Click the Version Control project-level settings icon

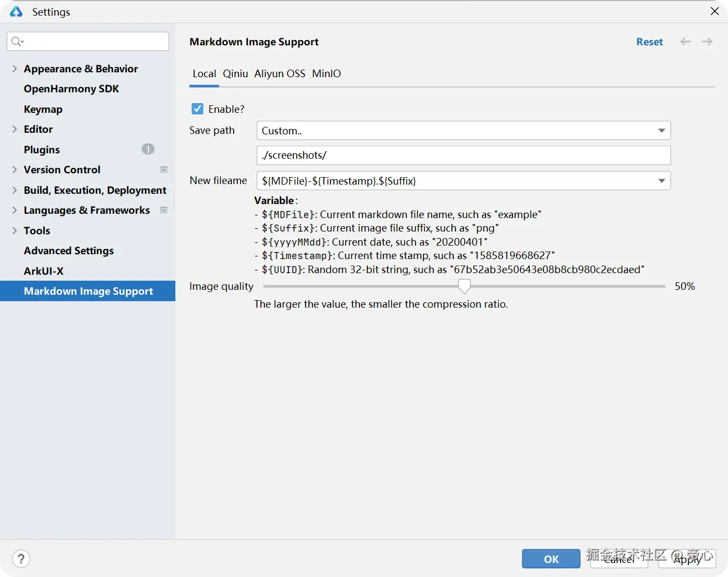[164, 169]
